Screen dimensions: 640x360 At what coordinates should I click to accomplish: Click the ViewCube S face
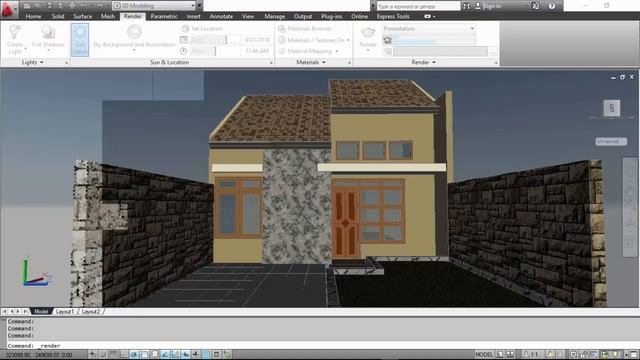[x=611, y=108]
